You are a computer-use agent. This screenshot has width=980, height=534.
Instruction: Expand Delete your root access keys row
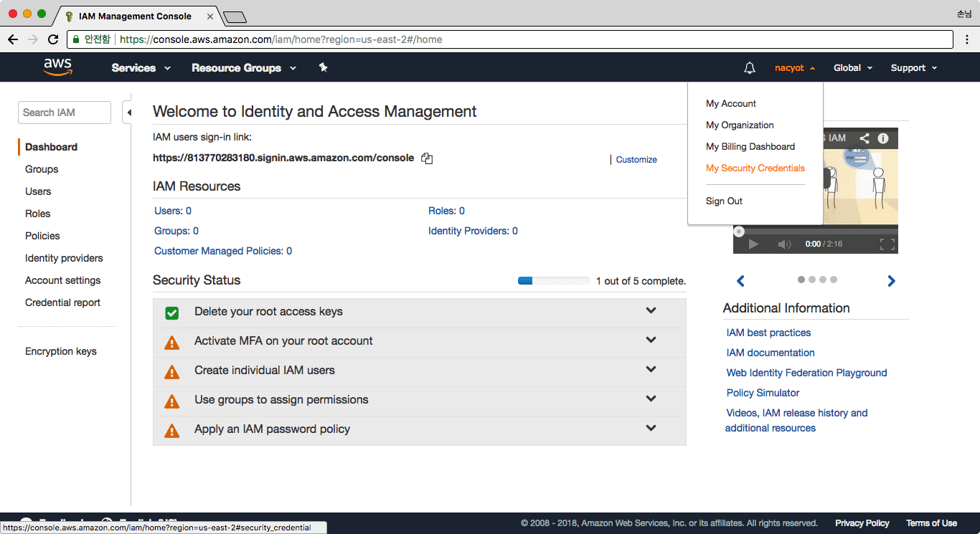[419, 312]
